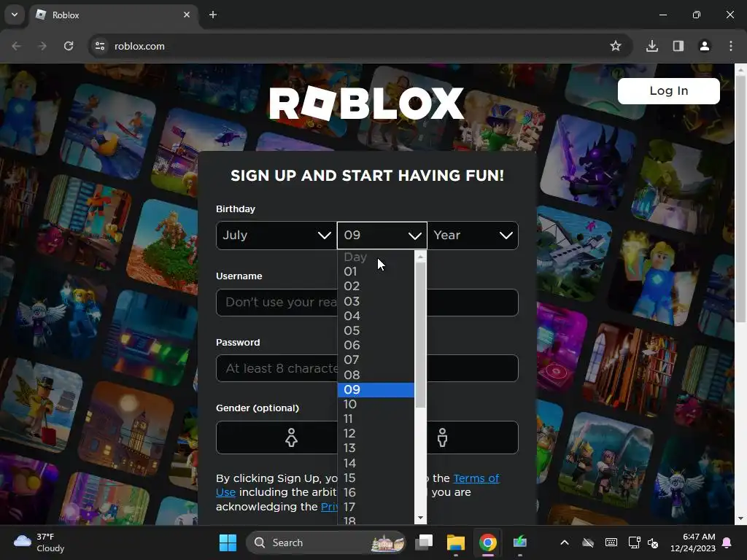Open the clock showing 6:47 AM
747x560 pixels.
click(693, 542)
